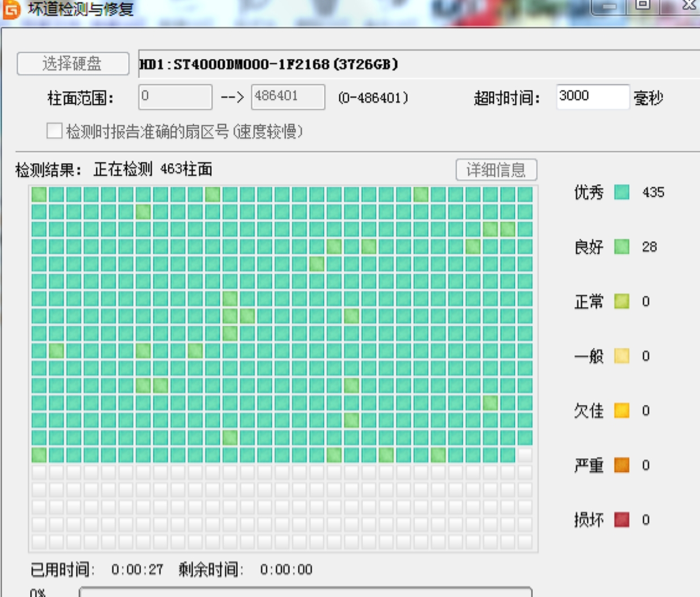Click the last empty block in bottom grid row

(x=525, y=541)
